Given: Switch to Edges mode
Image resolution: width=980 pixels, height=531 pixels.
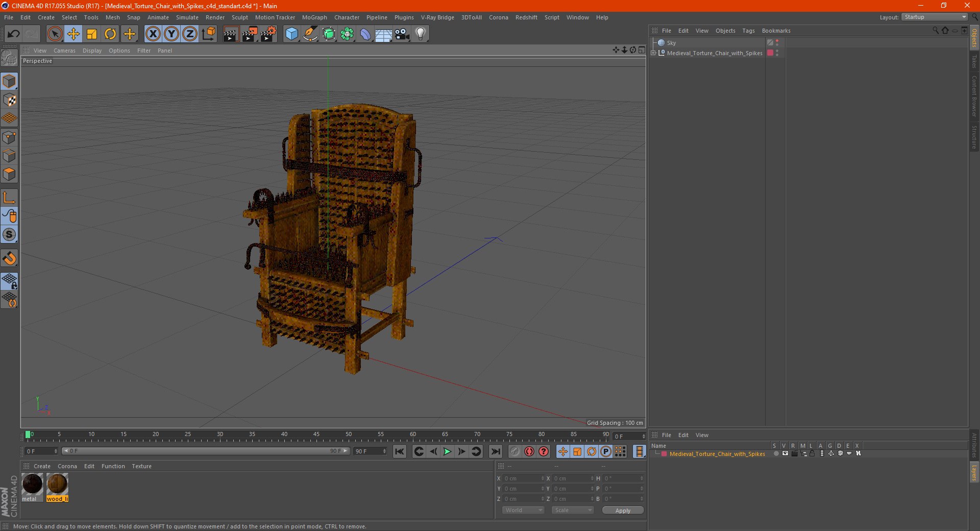Looking at the screenshot, I should pyautogui.click(x=9, y=156).
